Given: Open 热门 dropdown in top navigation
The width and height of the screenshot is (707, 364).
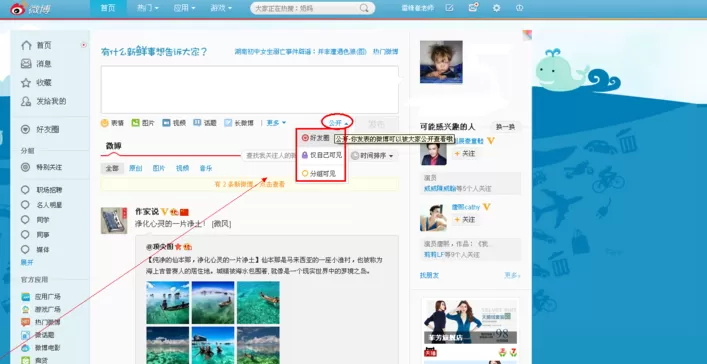Looking at the screenshot, I should tap(147, 8).
